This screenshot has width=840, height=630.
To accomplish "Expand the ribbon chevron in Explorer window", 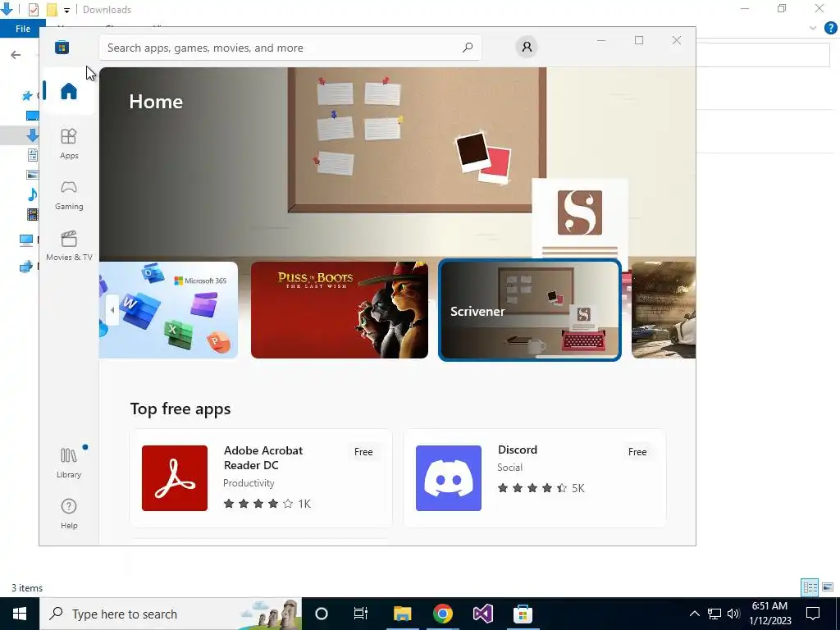I will tap(813, 28).
